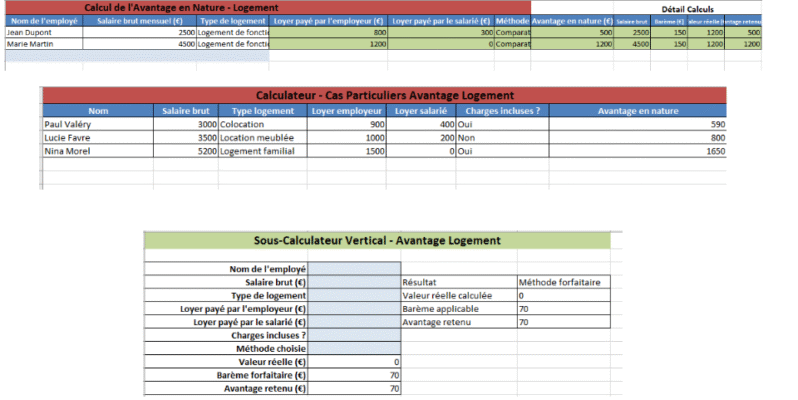Select the Colocation cell

point(262,124)
